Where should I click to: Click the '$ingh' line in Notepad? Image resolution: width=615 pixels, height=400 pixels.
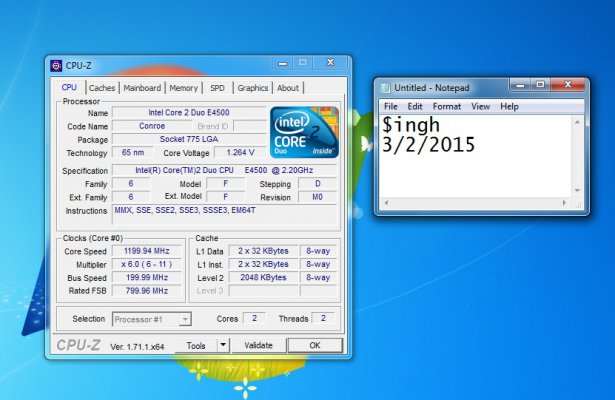tap(411, 125)
